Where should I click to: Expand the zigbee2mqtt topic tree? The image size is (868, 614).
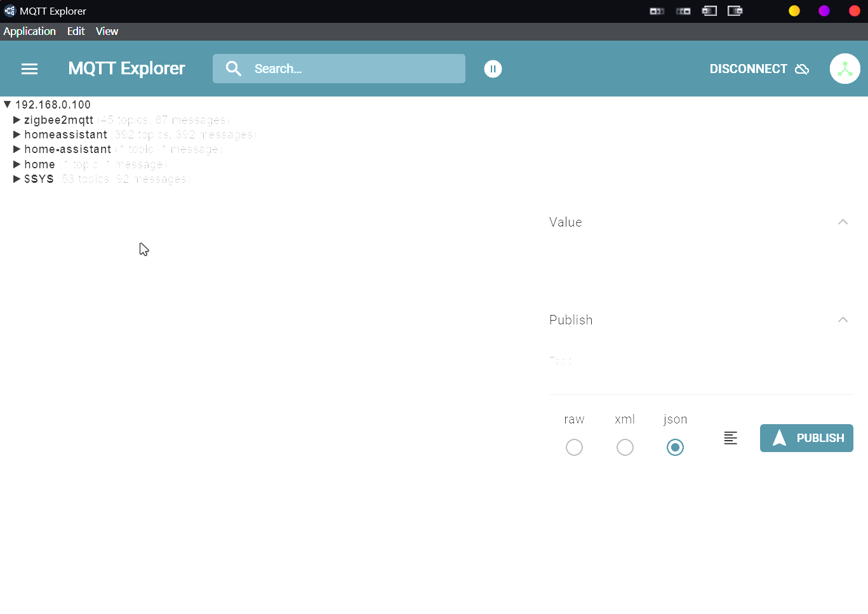[x=17, y=120]
